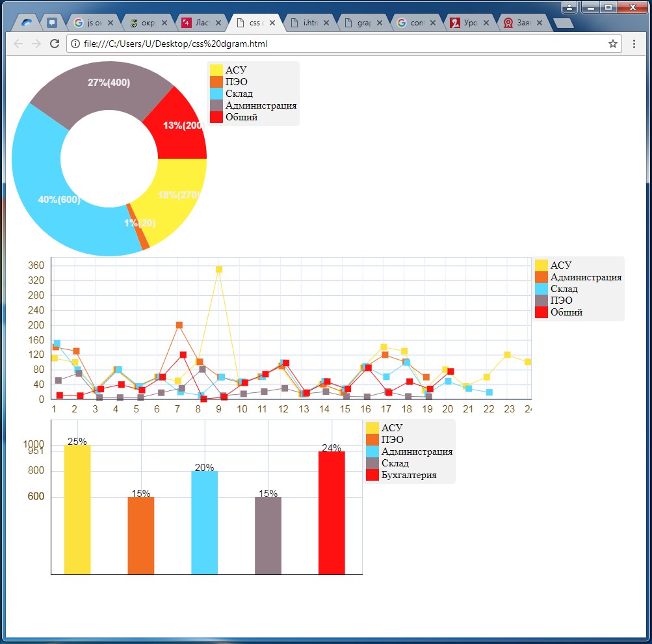This screenshot has width=652, height=644.
Task: Focus the address bar showing css%20dgram.html
Action: pos(345,44)
